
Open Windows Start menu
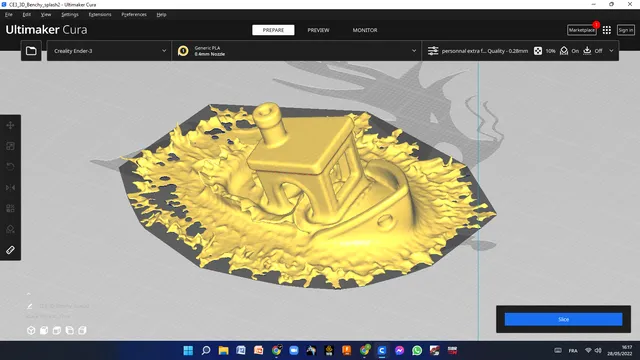coord(188,350)
